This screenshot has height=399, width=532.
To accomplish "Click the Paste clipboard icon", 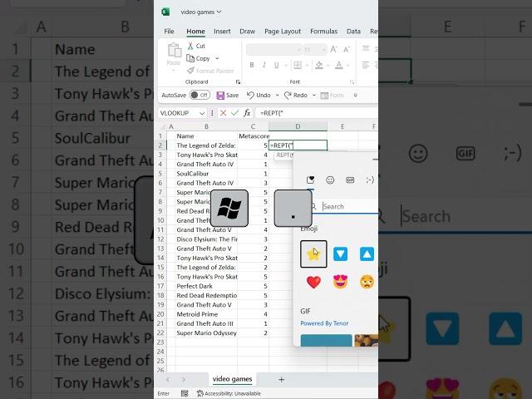I will tap(174, 50).
